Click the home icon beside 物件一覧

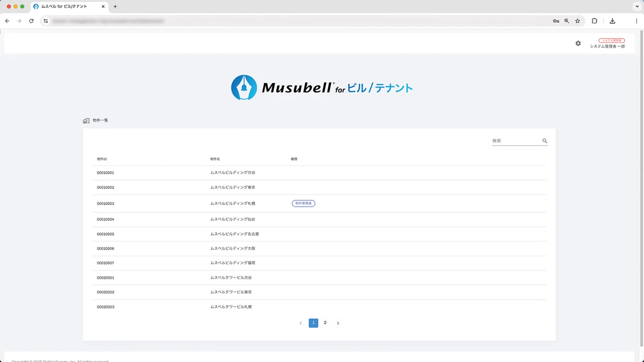(x=86, y=120)
